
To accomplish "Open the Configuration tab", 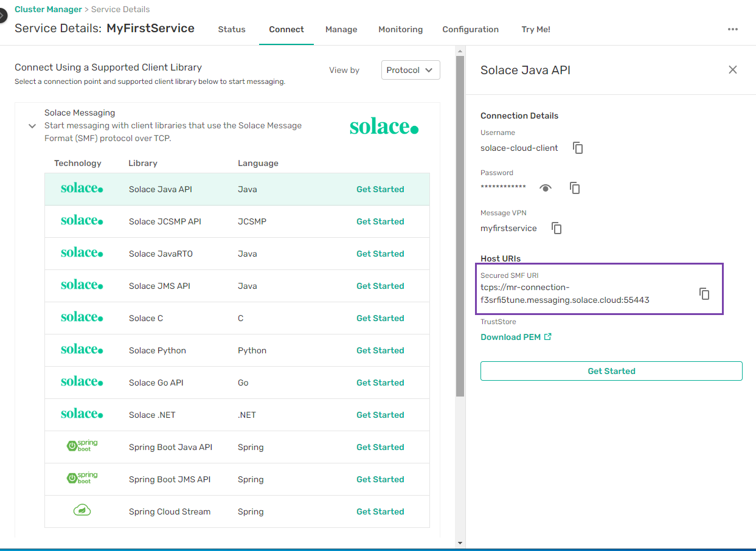I will pos(470,29).
